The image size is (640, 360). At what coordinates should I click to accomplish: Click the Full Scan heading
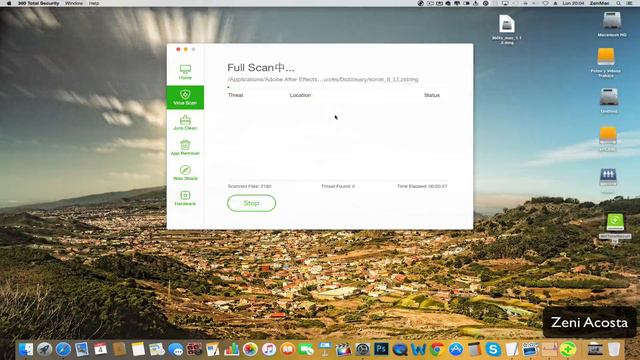point(260,67)
